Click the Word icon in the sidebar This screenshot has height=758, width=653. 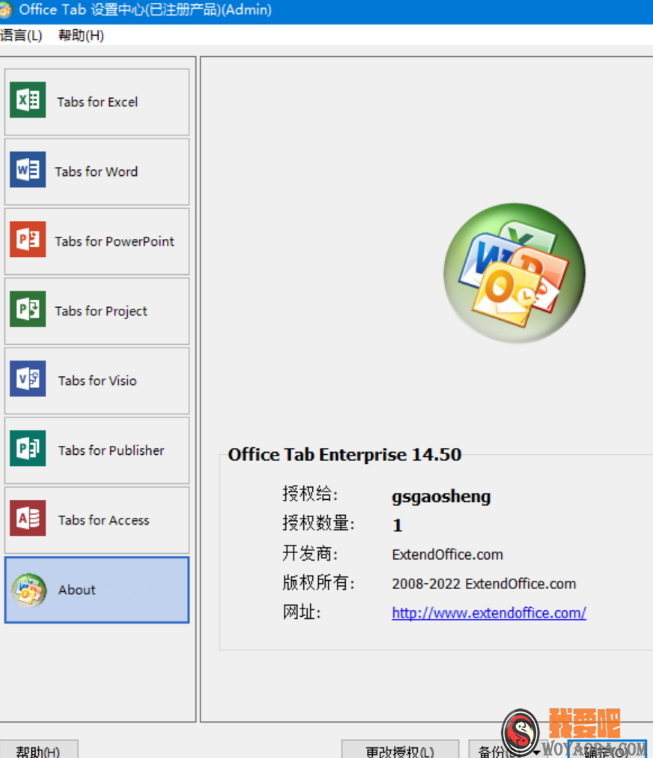28,170
